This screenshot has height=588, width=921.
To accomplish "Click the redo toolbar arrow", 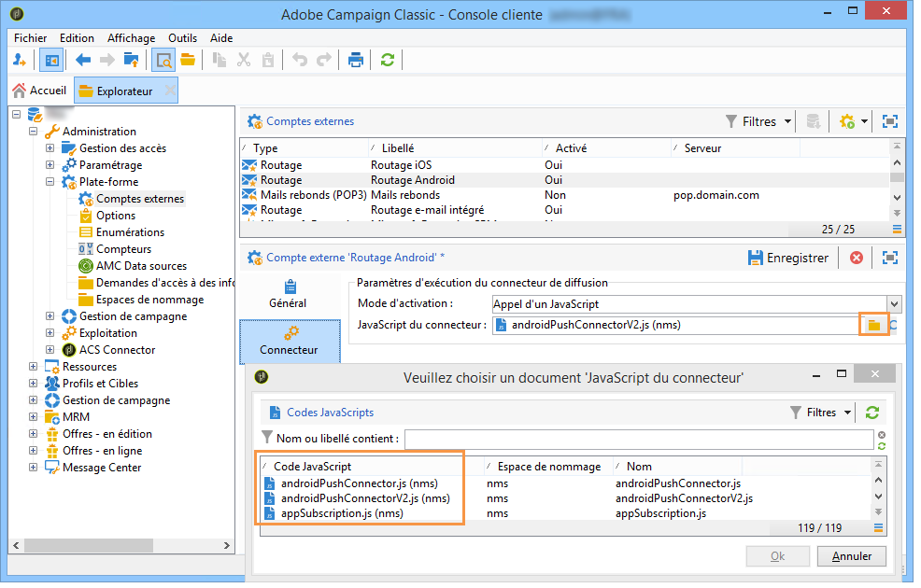I will coord(323,60).
